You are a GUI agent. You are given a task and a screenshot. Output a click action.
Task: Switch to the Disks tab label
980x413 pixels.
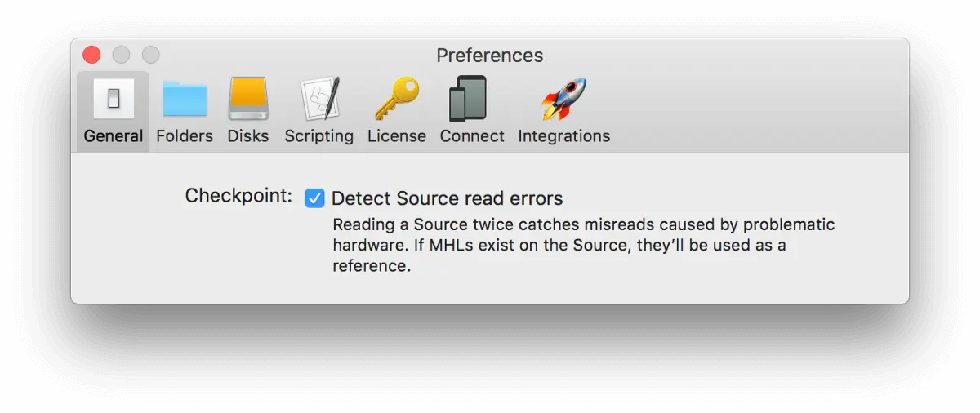(x=248, y=136)
